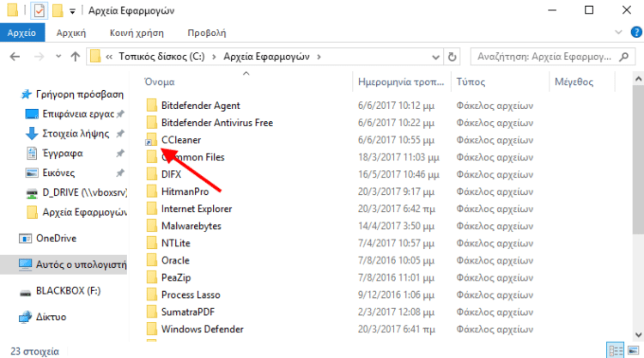Click the Properties quick access icon
The image size is (644, 358).
point(39,10)
